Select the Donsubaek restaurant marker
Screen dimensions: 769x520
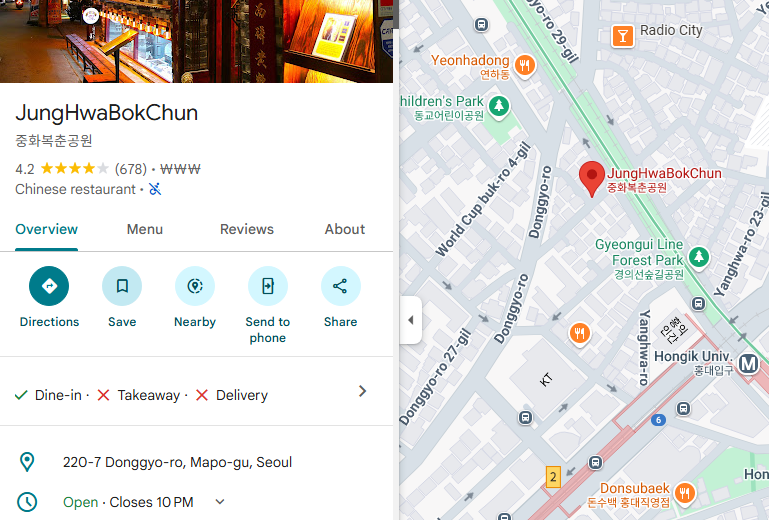[x=685, y=493]
